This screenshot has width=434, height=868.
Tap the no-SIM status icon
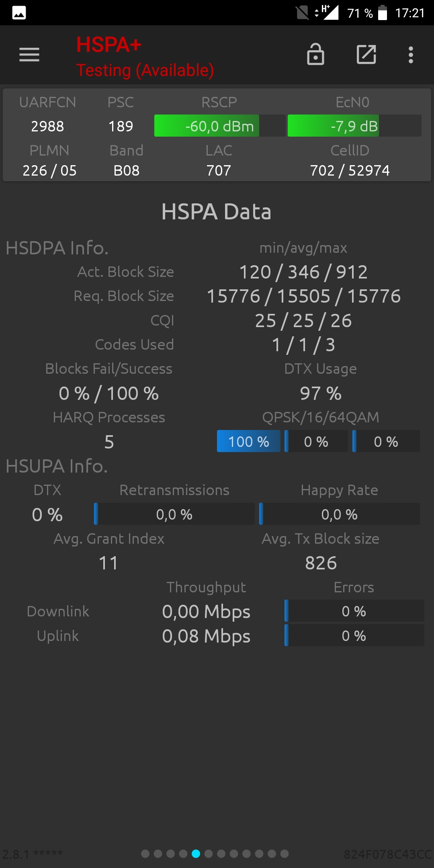coord(302,12)
